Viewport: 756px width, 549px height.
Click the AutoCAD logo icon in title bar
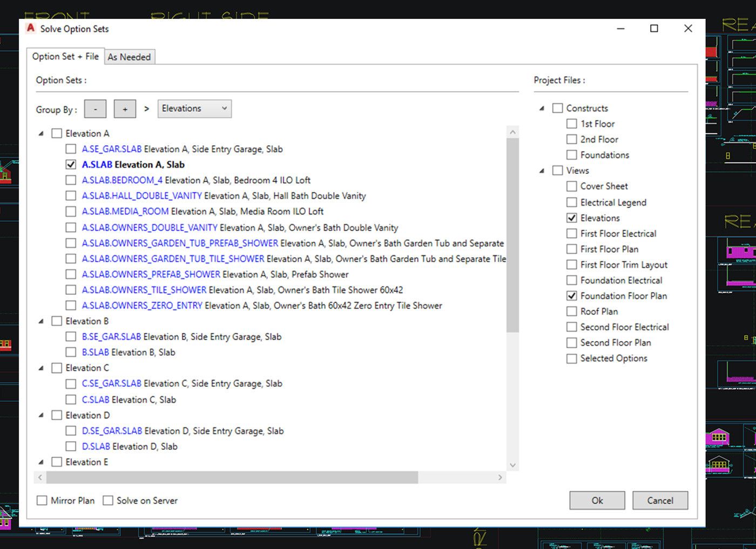tap(31, 28)
